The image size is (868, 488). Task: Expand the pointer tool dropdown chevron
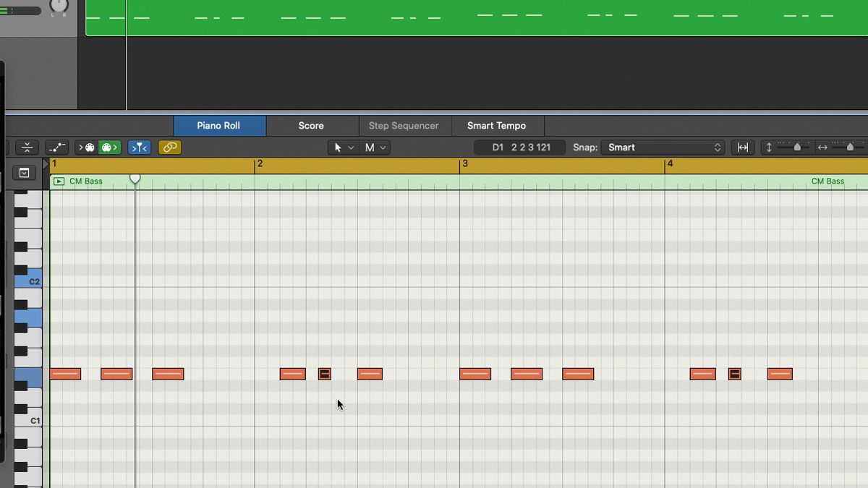tap(352, 147)
